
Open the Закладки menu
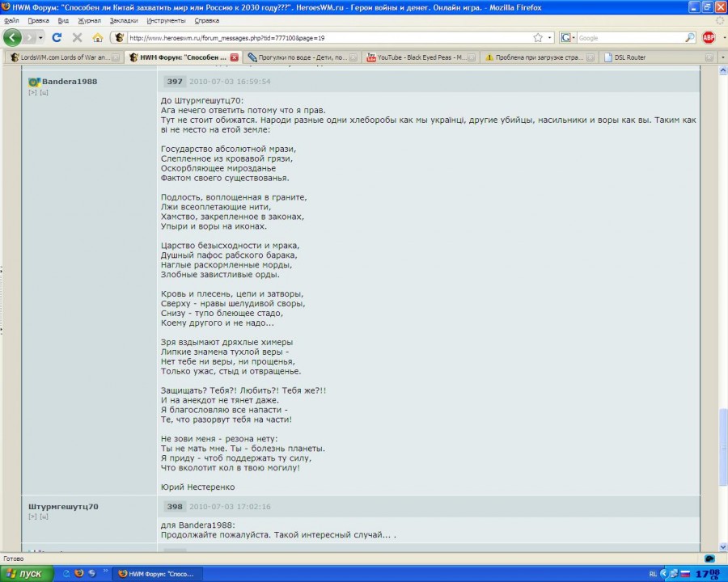point(124,20)
